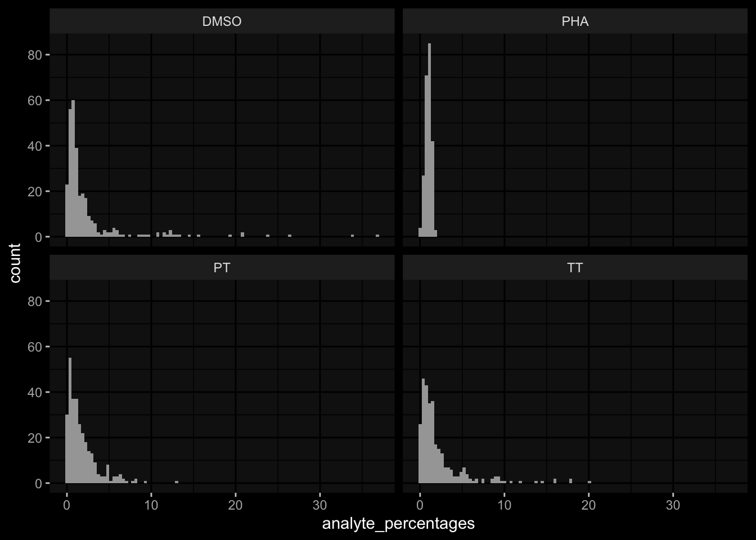This screenshot has height=540, width=756.
Task: Click x-axis tick 10 under PT panel
Action: click(x=151, y=505)
